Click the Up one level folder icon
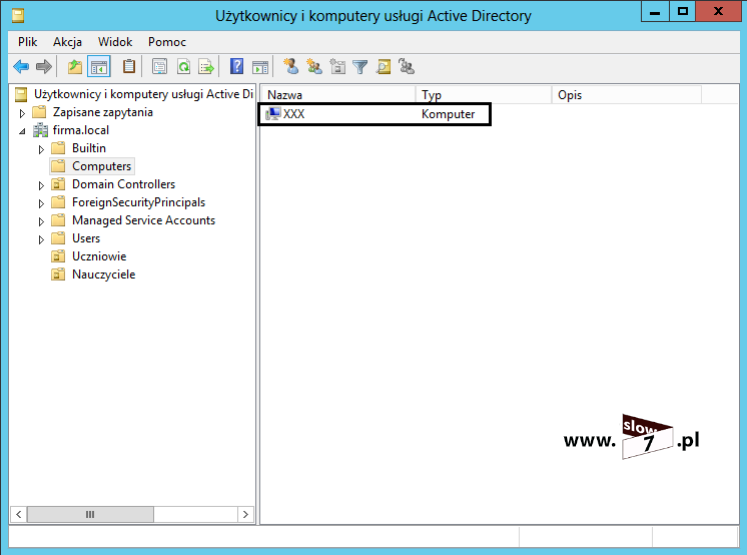The height and width of the screenshot is (555, 747). tap(75, 67)
